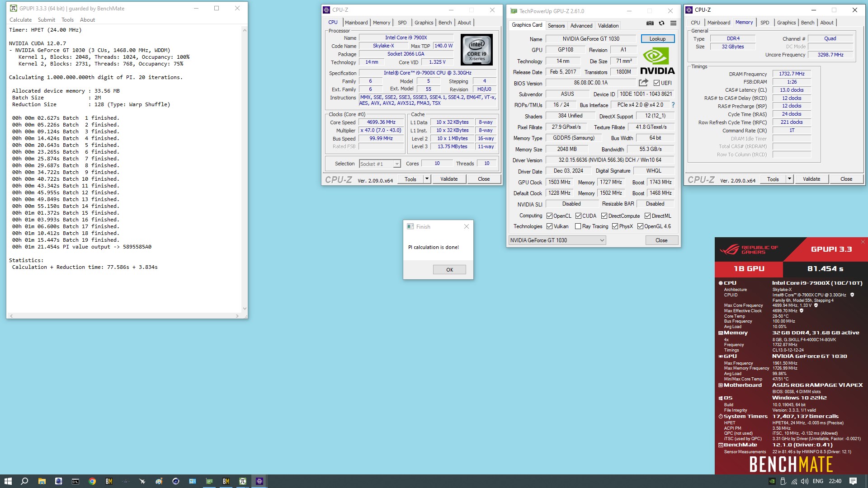
Task: Click GPUPI vertical scrollbar down arrow
Action: click(245, 309)
